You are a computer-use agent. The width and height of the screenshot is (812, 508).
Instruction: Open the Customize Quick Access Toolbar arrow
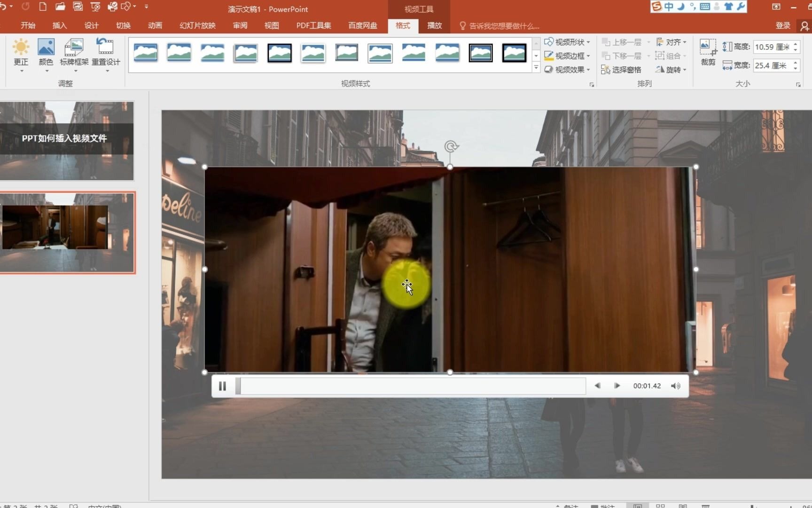click(146, 7)
